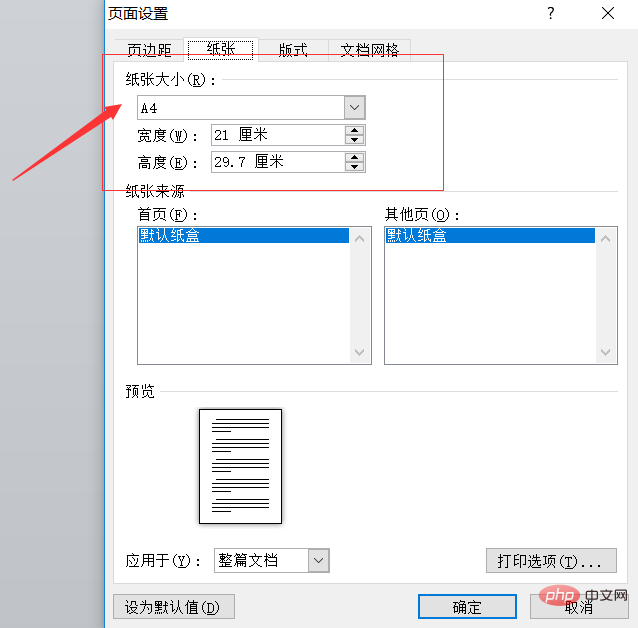
Task: Click the 设为默认值 button
Action: [174, 606]
